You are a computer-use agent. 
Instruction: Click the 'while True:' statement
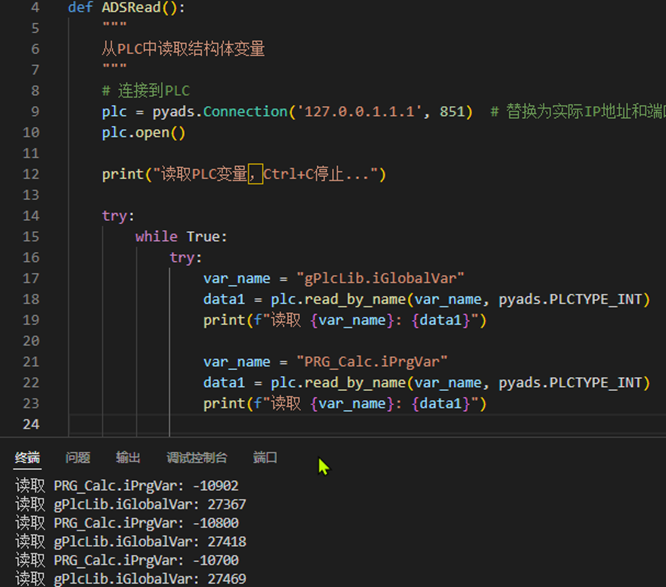[x=181, y=236]
